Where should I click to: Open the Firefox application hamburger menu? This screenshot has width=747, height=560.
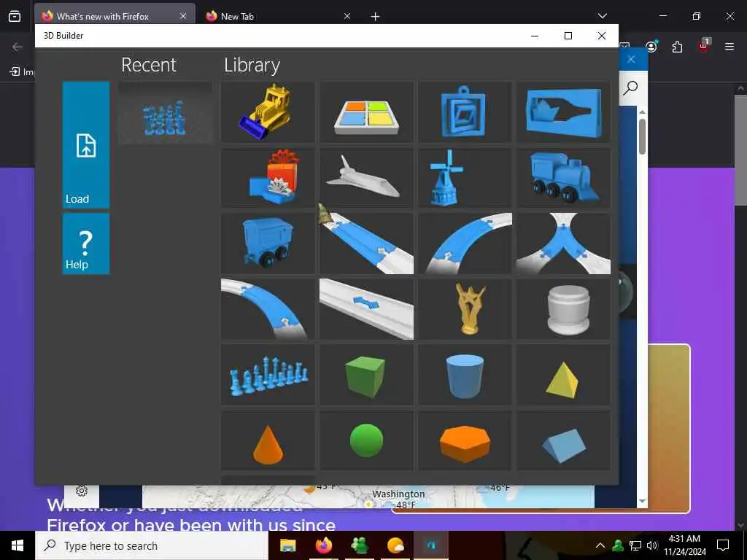coord(729,47)
